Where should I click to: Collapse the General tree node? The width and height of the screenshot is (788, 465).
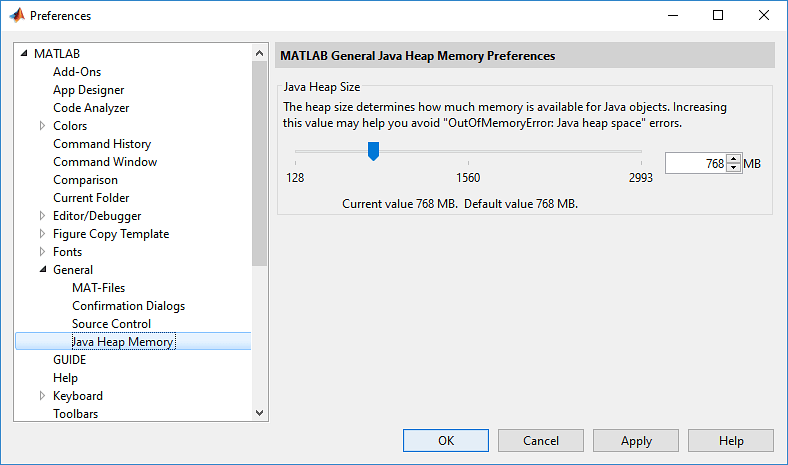point(43,269)
